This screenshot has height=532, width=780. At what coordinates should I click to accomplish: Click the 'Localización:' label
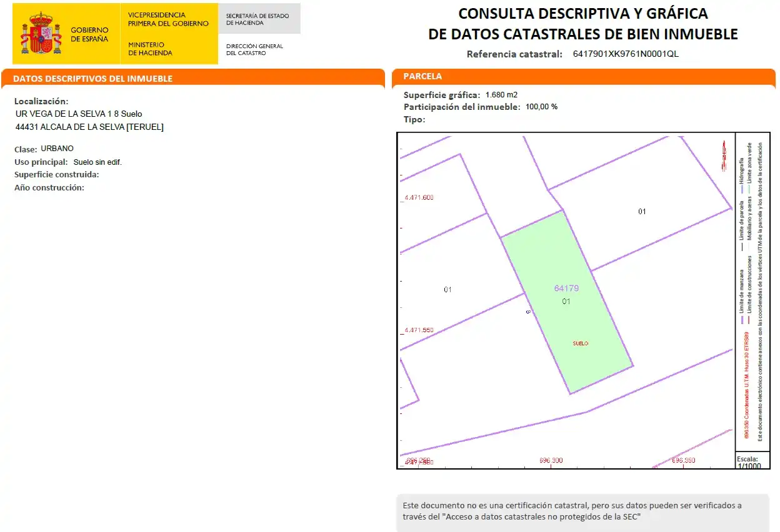41,101
